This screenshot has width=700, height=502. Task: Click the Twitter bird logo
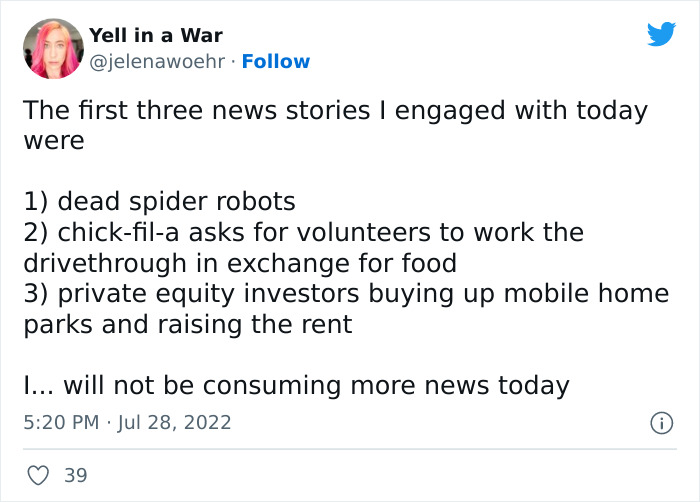coord(661,35)
